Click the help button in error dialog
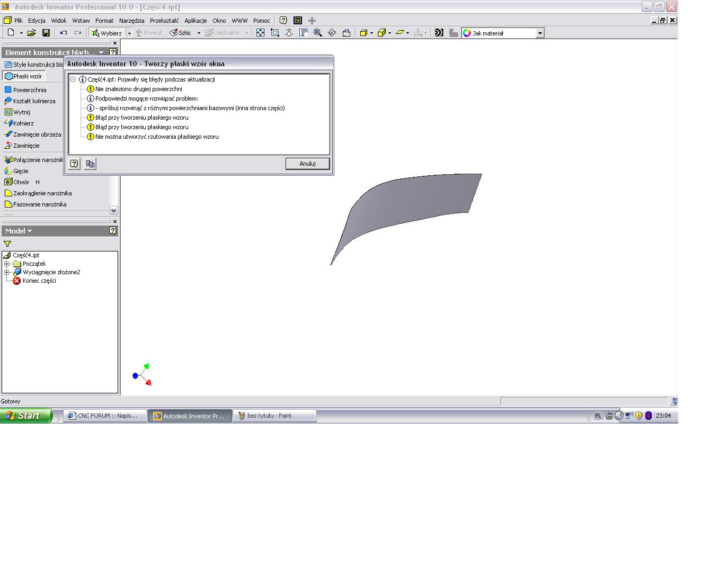Image resolution: width=728 pixels, height=567 pixels. [74, 164]
